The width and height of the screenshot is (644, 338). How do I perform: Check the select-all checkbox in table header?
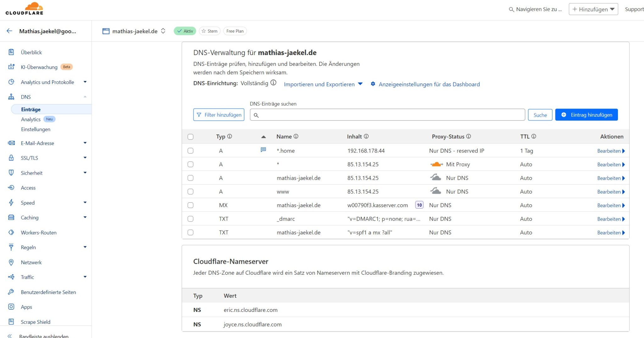[x=191, y=137]
